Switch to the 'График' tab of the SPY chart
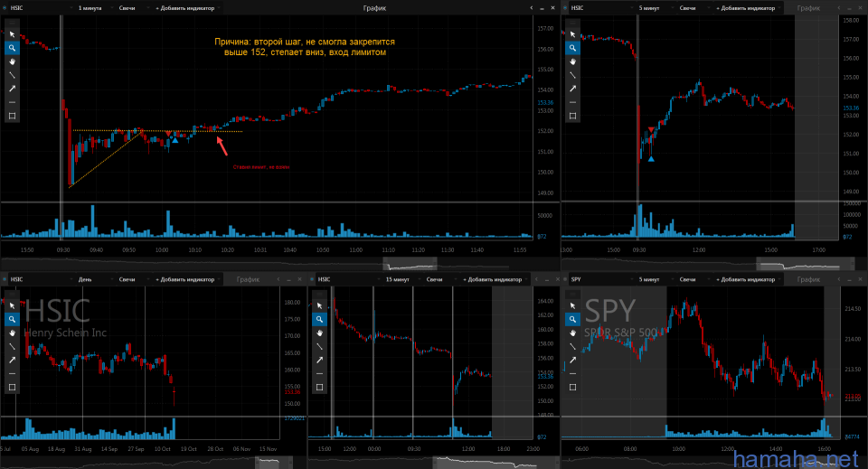Viewport: 868px width, 469px height. click(x=808, y=279)
